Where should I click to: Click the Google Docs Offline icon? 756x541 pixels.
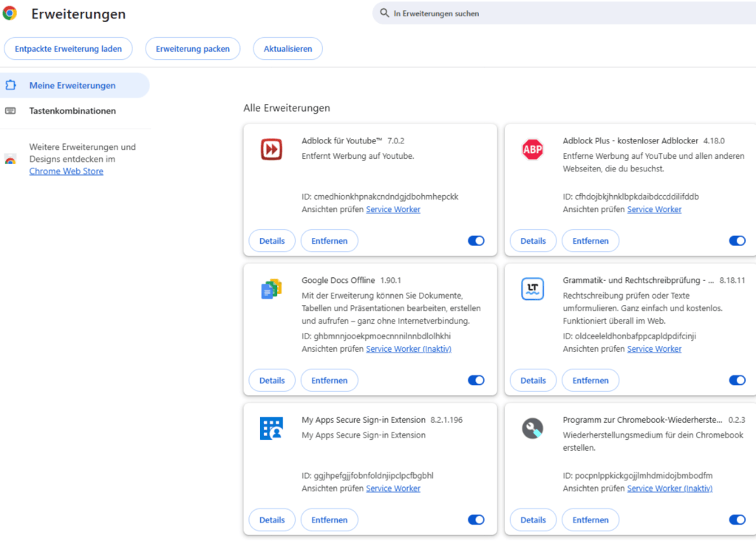(x=271, y=289)
